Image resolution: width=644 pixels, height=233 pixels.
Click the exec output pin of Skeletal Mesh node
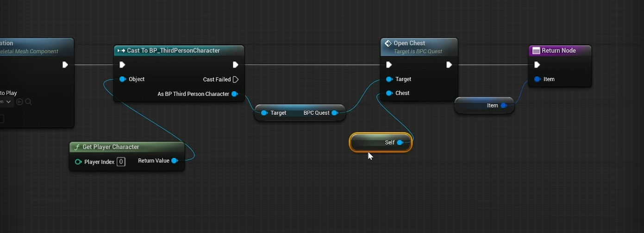point(65,65)
